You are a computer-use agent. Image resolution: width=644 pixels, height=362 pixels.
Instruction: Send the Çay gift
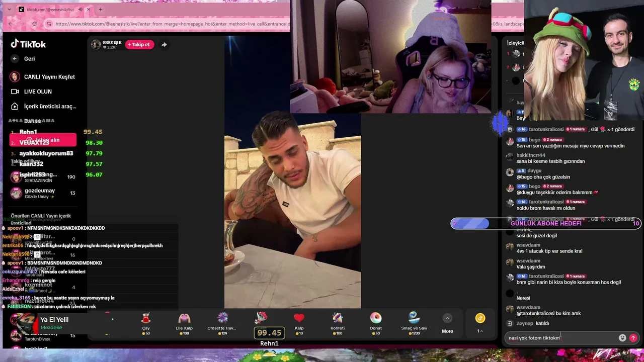[x=146, y=323]
